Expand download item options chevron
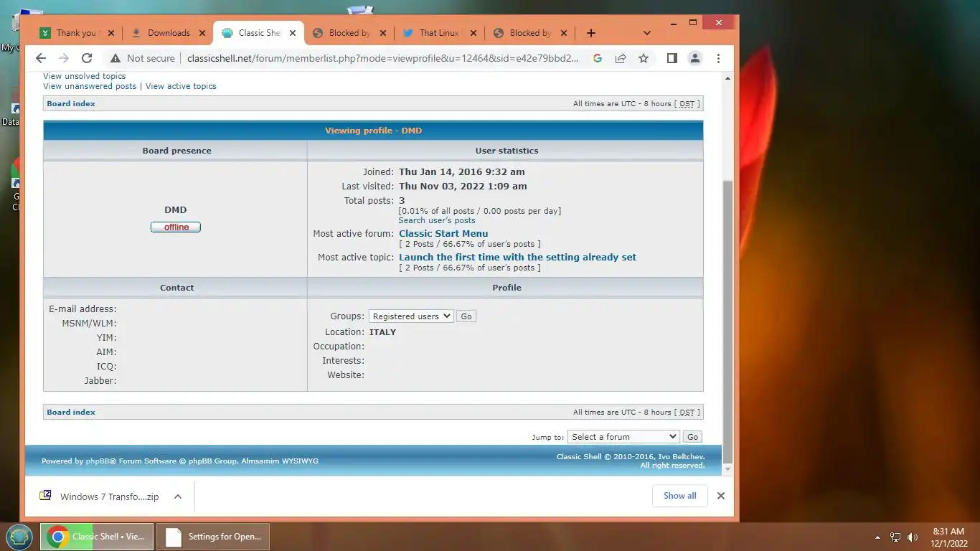Image resolution: width=980 pixels, height=551 pixels. 178,496
